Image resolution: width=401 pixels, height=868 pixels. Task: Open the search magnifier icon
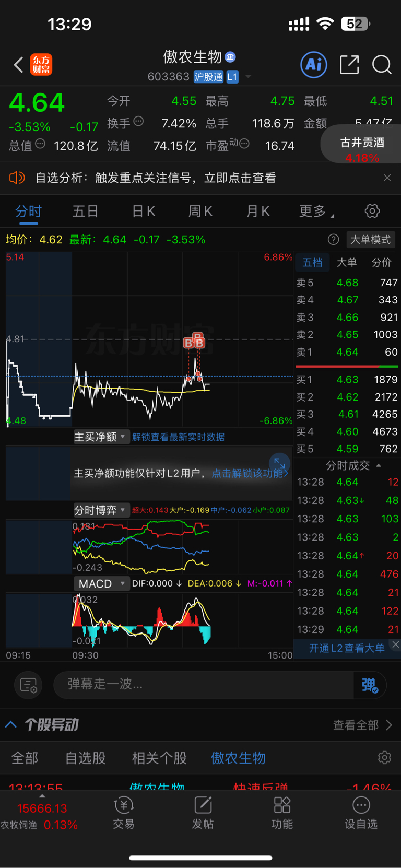coord(382,65)
